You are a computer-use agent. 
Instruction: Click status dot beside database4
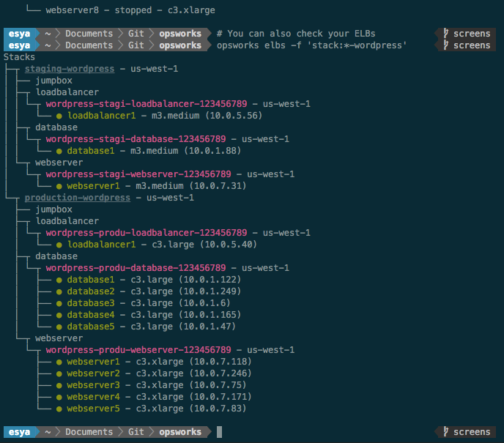point(59,316)
